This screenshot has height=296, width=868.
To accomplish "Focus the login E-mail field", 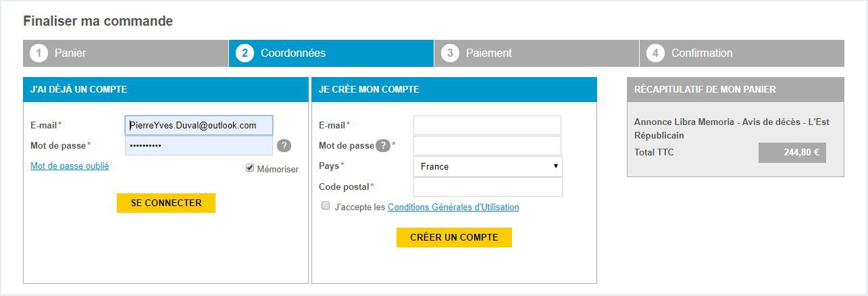I will [199, 125].
